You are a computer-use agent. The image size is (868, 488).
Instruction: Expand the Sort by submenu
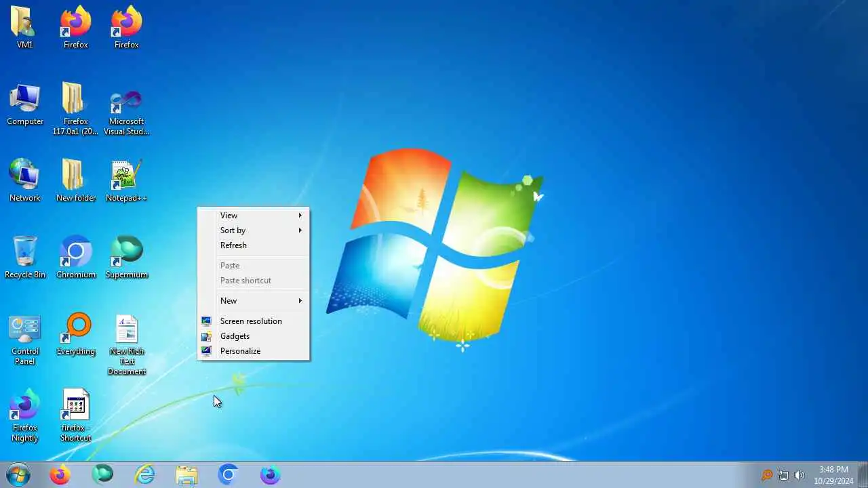pos(253,230)
